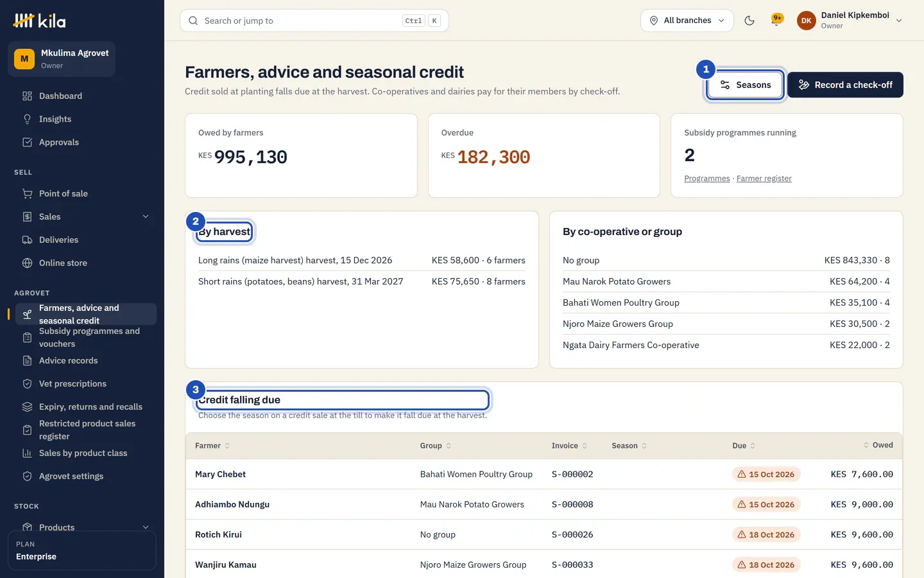Open the Dashboard sidebar icon

(x=27, y=96)
